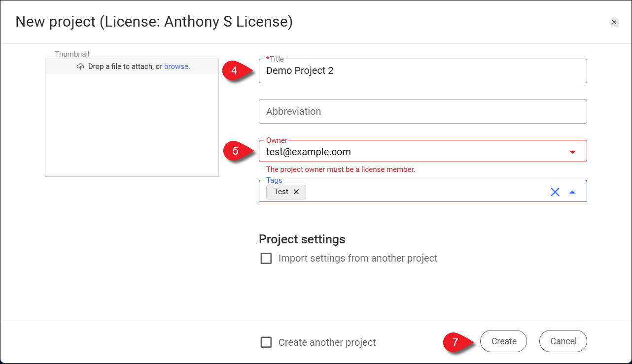Screen dimensions: 632x364
Task: Click the red callout marker 7
Action: click(455, 342)
